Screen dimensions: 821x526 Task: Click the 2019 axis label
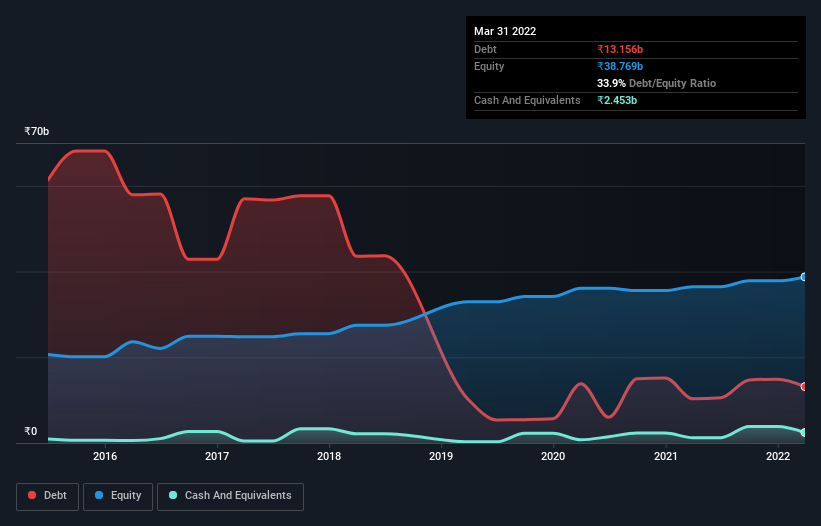(441, 456)
